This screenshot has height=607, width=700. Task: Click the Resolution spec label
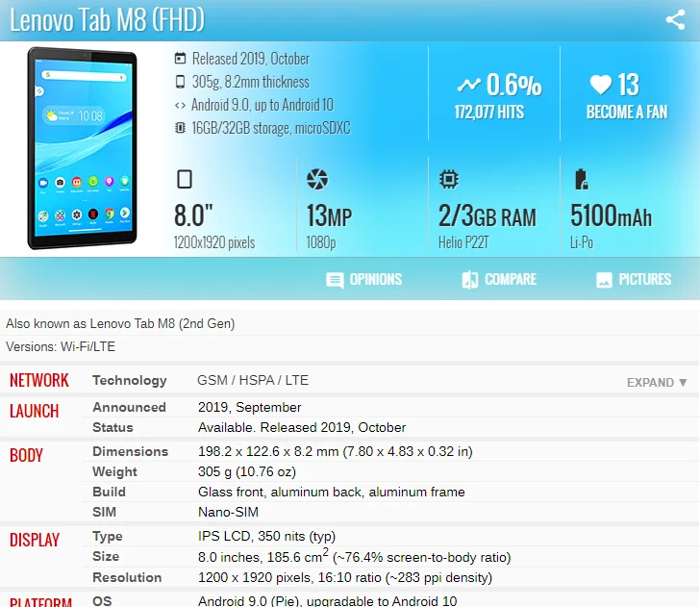click(x=127, y=577)
